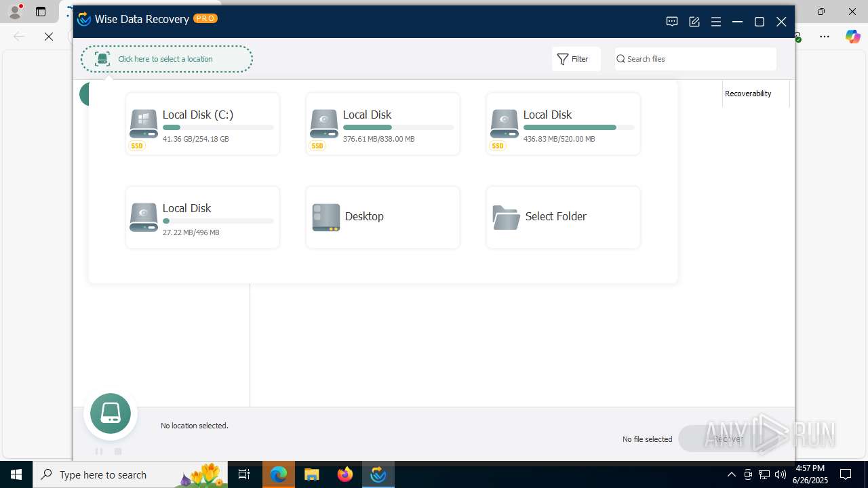The height and width of the screenshot is (488, 868).
Task: Open Firefox from taskbar
Action: tap(345, 474)
